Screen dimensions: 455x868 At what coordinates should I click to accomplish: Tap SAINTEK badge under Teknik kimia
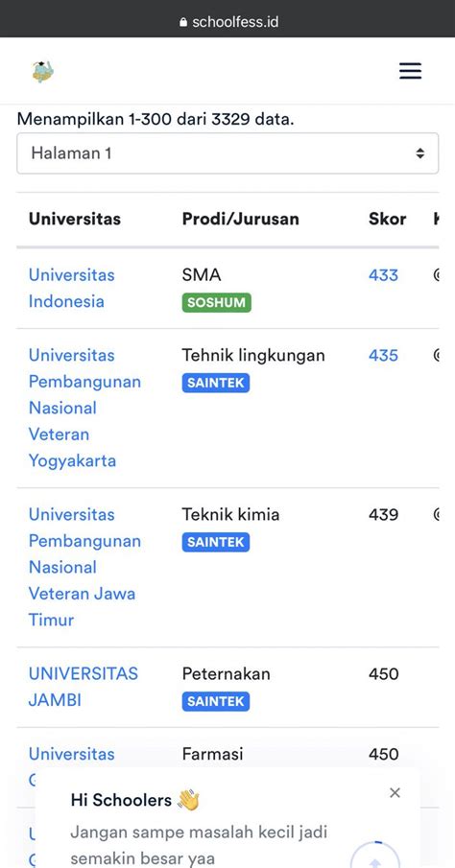[216, 542]
